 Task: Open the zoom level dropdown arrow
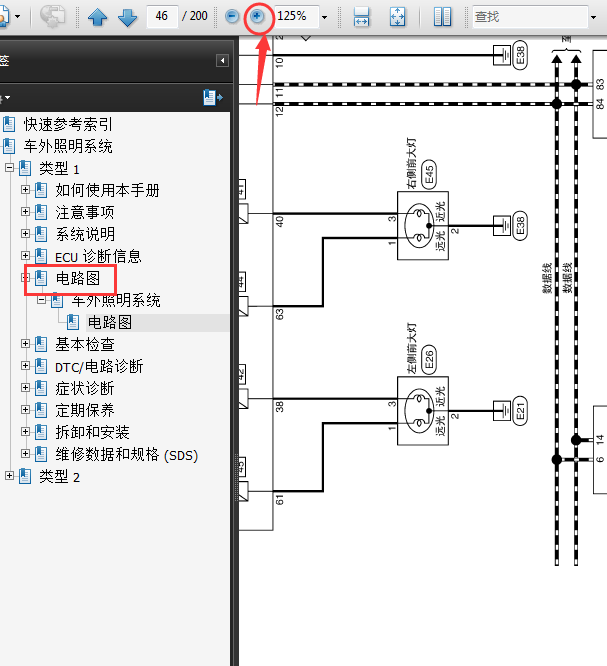(x=325, y=17)
